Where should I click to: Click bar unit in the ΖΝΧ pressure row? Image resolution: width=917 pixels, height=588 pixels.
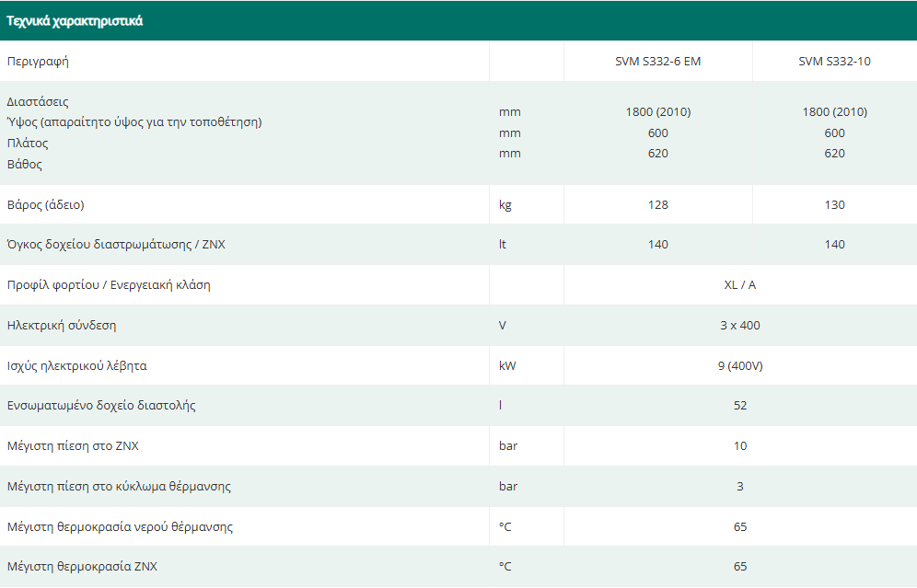click(508, 445)
